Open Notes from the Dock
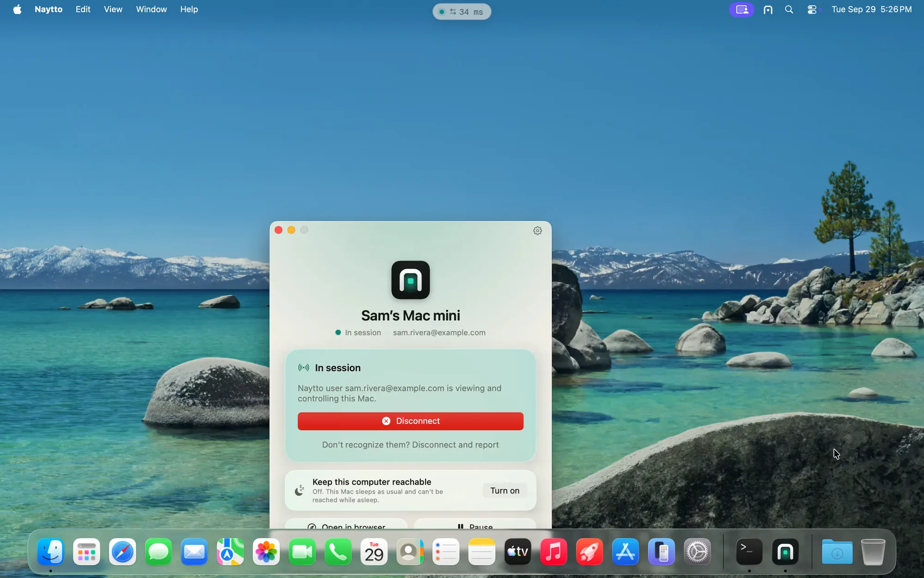The image size is (924, 578). click(482, 552)
